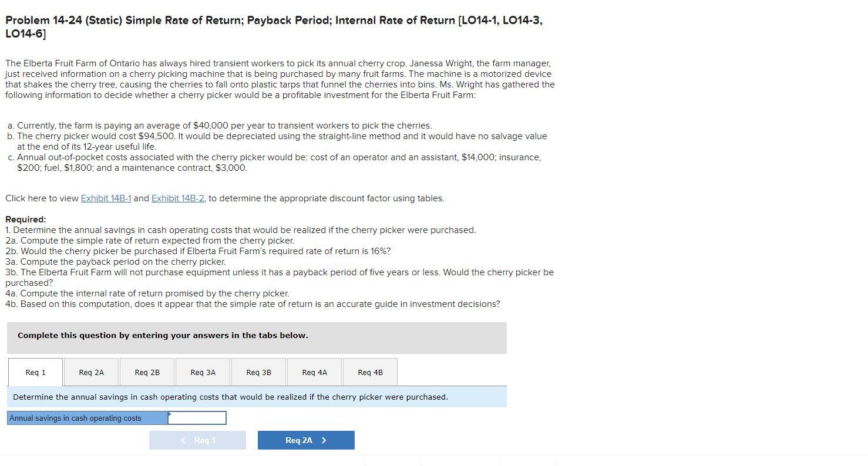Image resolution: width=868 pixels, height=466 pixels.
Task: Switch to the Req 4A tab
Action: (x=314, y=372)
